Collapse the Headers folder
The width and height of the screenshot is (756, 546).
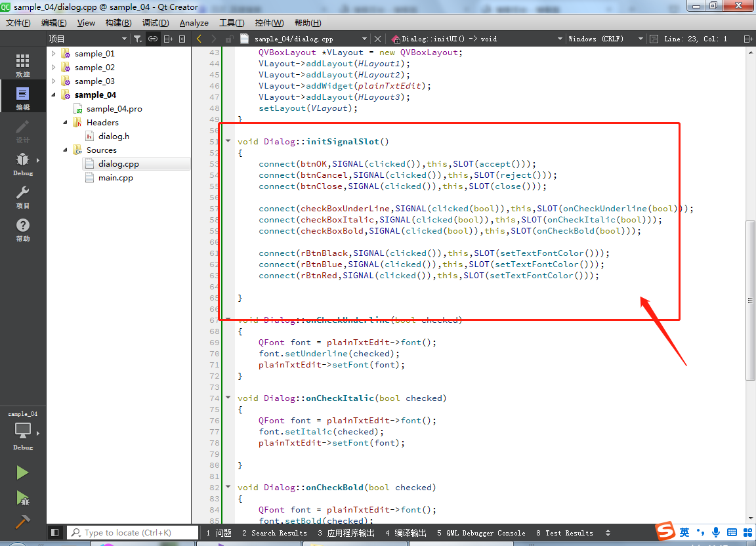click(x=65, y=123)
